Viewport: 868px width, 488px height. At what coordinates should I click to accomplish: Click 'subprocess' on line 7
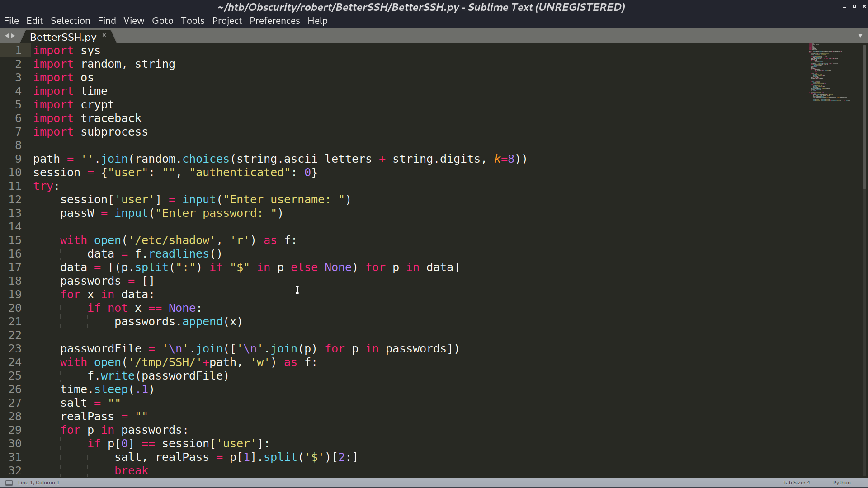click(114, 132)
